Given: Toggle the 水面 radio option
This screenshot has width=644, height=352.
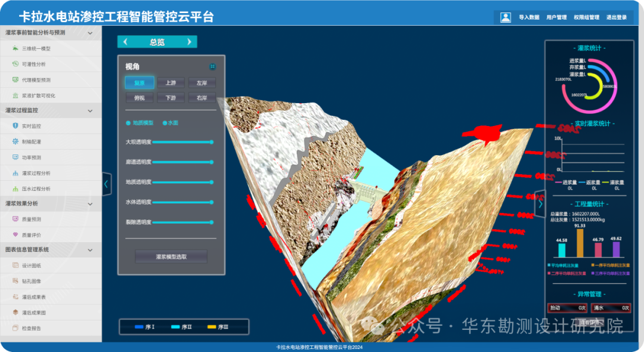Looking at the screenshot, I should 165,123.
